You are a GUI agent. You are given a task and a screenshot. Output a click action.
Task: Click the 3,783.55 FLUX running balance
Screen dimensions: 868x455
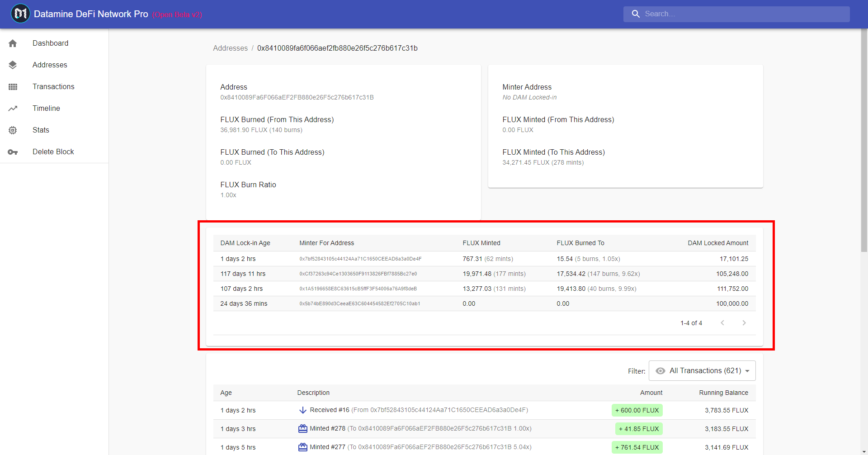[726, 410]
